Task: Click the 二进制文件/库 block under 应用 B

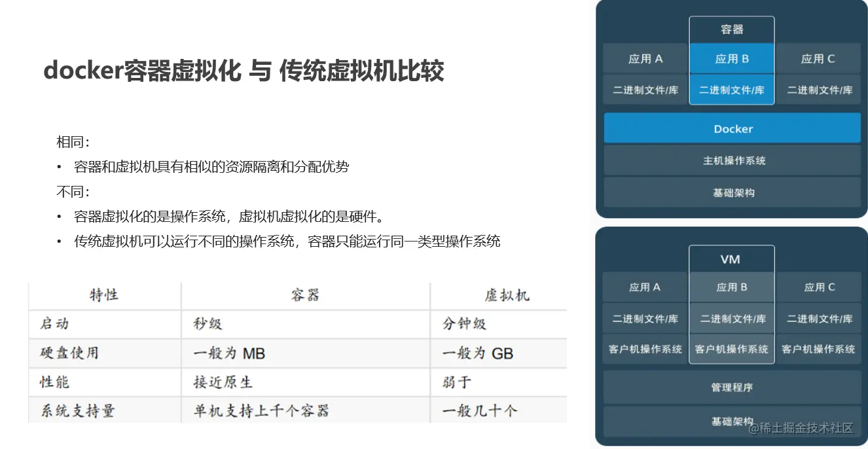Action: 731,90
